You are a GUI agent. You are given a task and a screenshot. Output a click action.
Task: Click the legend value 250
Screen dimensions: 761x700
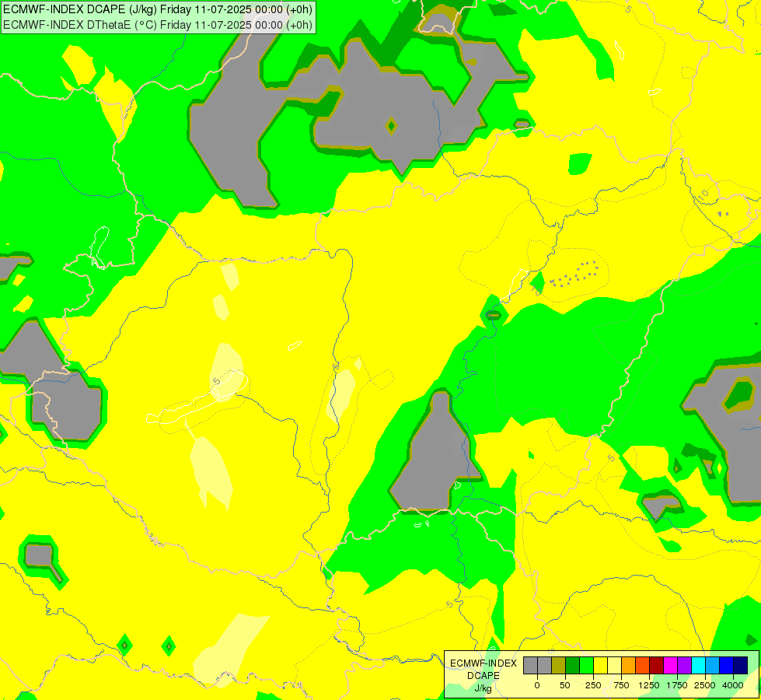(x=593, y=685)
